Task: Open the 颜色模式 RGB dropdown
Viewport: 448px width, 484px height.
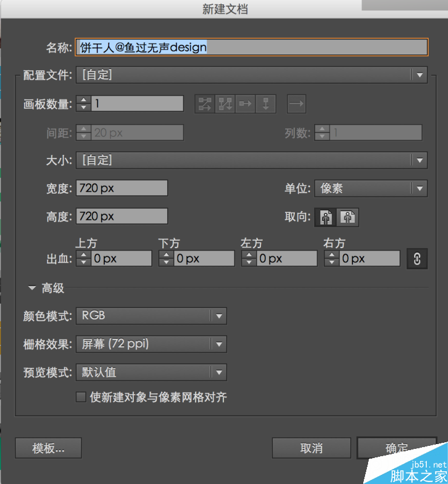Action: [151, 316]
